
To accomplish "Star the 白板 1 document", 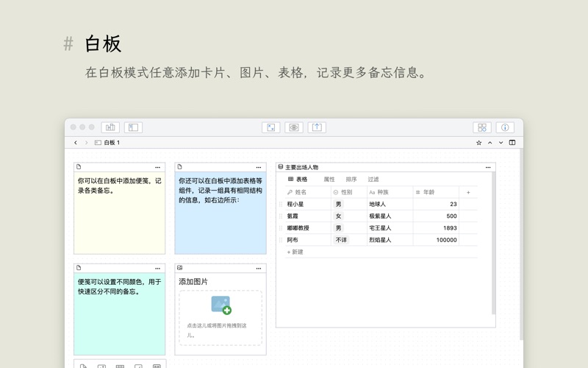I will click(479, 143).
